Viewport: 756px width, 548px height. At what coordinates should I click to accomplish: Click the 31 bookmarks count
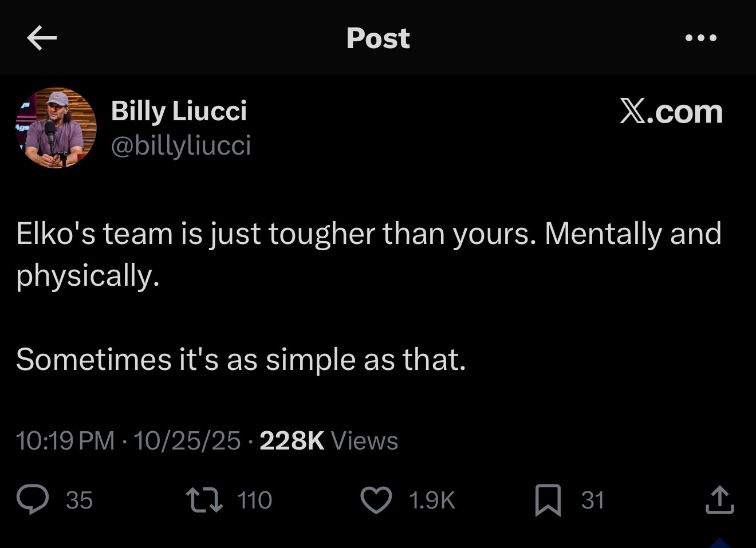coord(593,500)
